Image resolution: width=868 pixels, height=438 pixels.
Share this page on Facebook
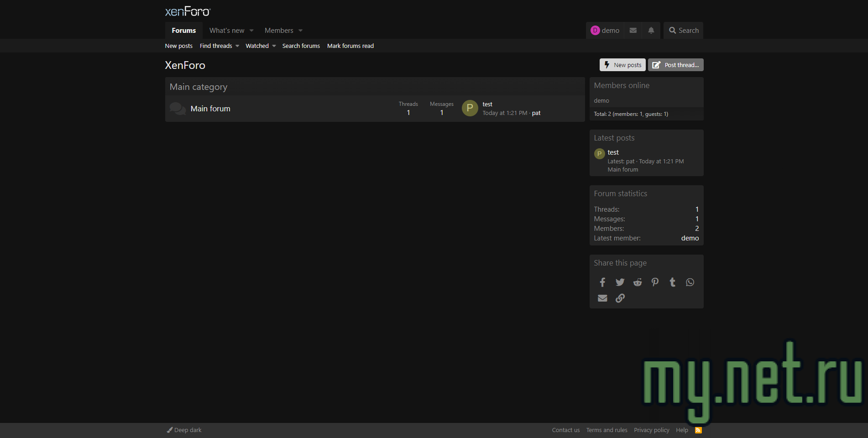602,282
